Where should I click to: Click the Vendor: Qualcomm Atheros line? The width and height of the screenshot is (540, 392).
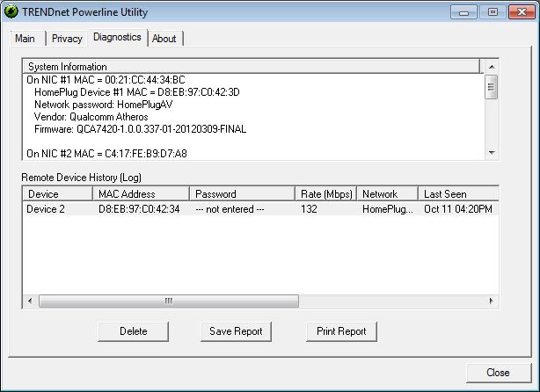coord(91,117)
